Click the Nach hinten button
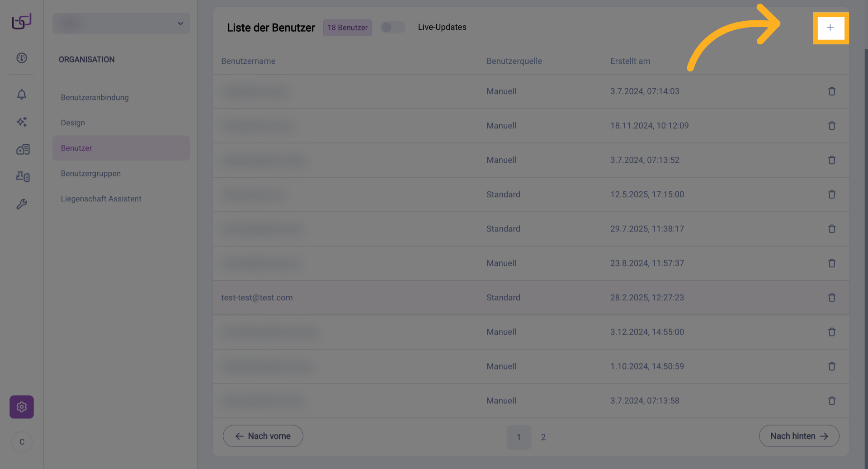868x469 pixels. pos(799,436)
